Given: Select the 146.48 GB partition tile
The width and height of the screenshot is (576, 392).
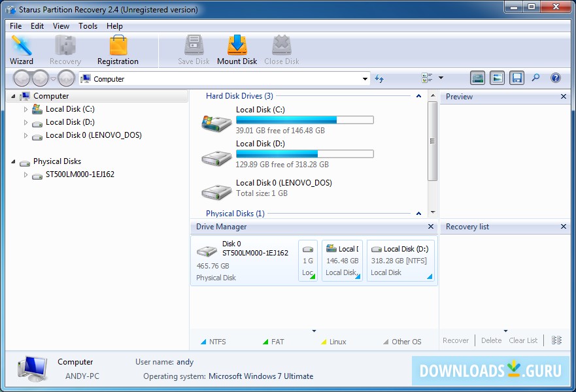Looking at the screenshot, I should 343,261.
